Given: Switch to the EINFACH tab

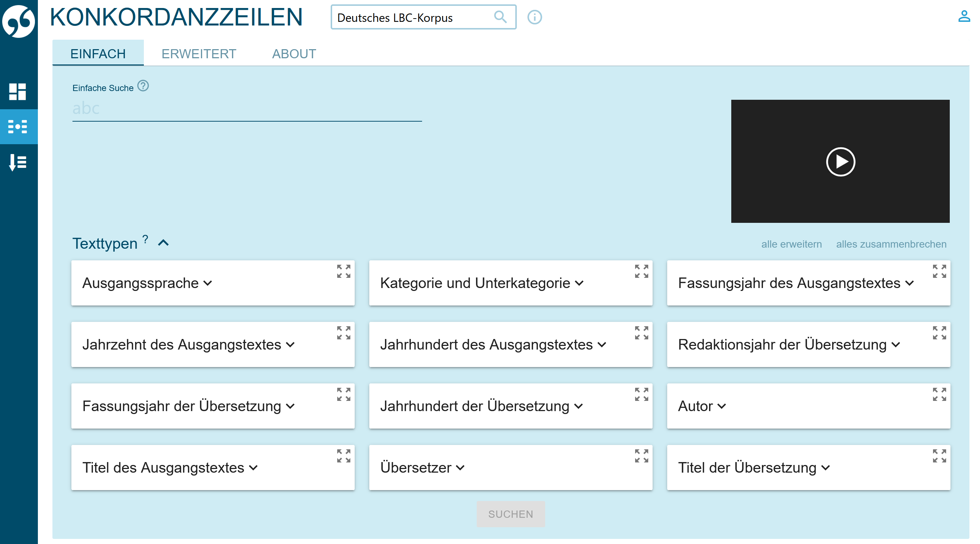Looking at the screenshot, I should 98,53.
